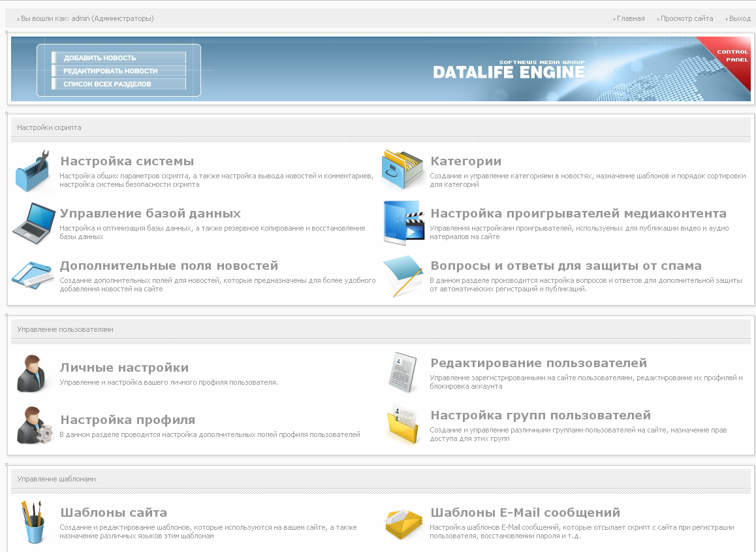Click the user icon for Личные настройки
756x552 pixels.
(31, 374)
